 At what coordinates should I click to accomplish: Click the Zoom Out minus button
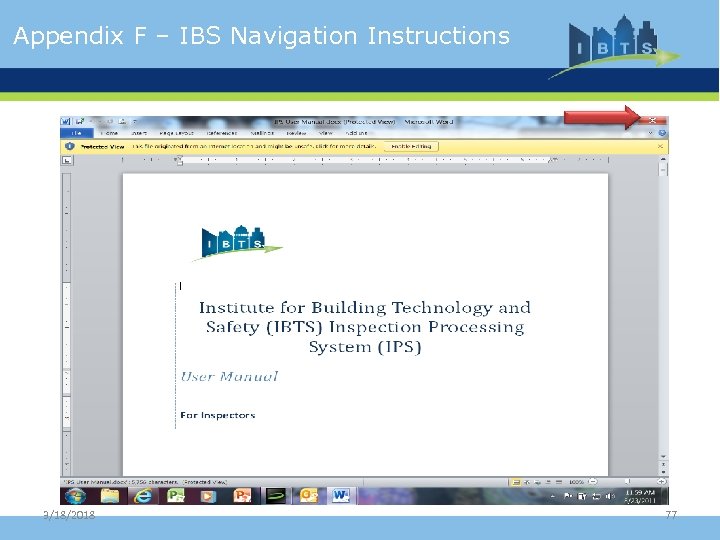coord(593,482)
